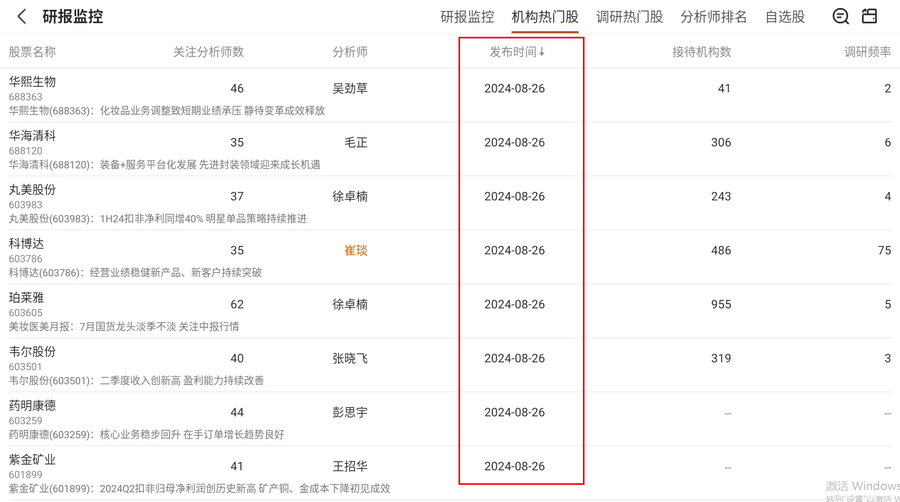Click analyst 吴劲草 in first row
Image resolution: width=900 pixels, height=502 pixels.
(349, 89)
